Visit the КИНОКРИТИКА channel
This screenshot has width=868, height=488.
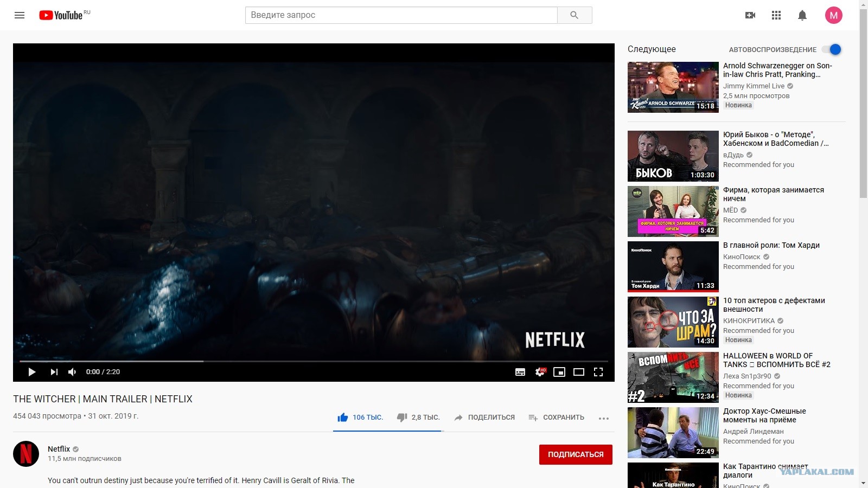[749, 321]
